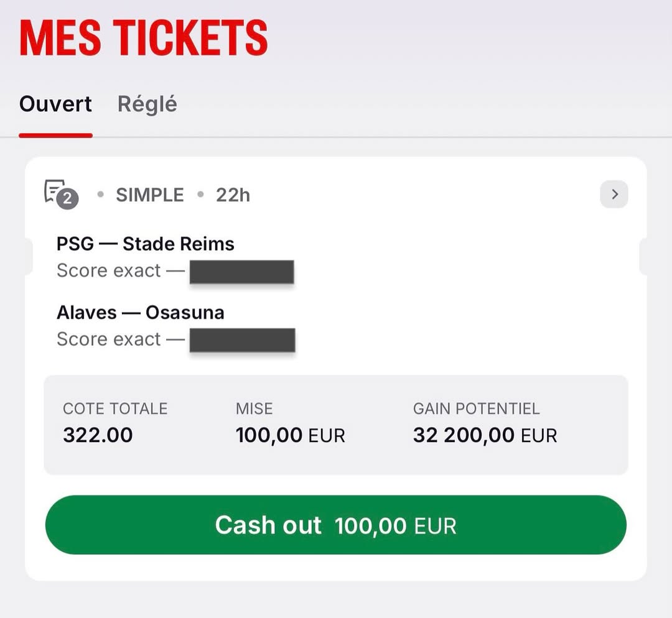Click the bet slip icon with badge 2
Image resolution: width=672 pixels, height=618 pixels.
61,194
